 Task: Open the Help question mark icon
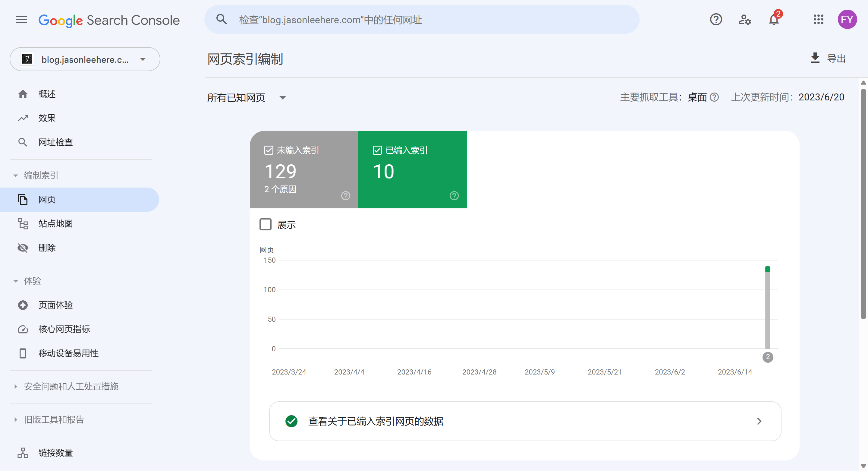[x=716, y=20]
